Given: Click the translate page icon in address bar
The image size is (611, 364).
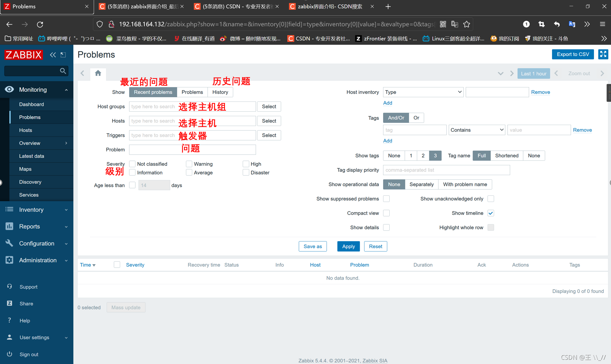Looking at the screenshot, I should [x=454, y=24].
